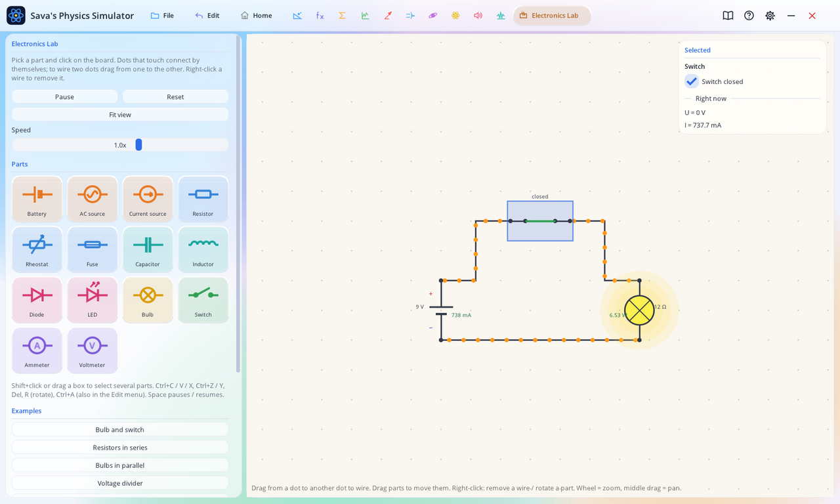
Task: Open the fx function tool
Action: tap(320, 16)
